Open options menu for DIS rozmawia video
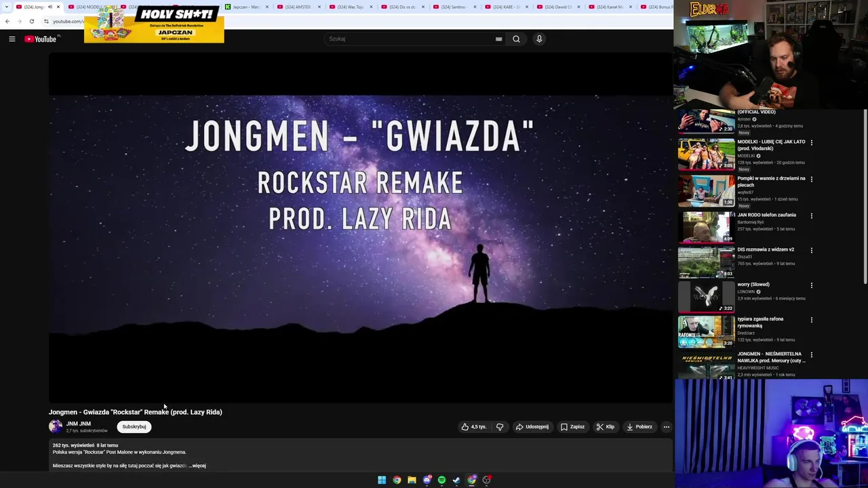Viewport: 868px width, 488px height. (811, 250)
